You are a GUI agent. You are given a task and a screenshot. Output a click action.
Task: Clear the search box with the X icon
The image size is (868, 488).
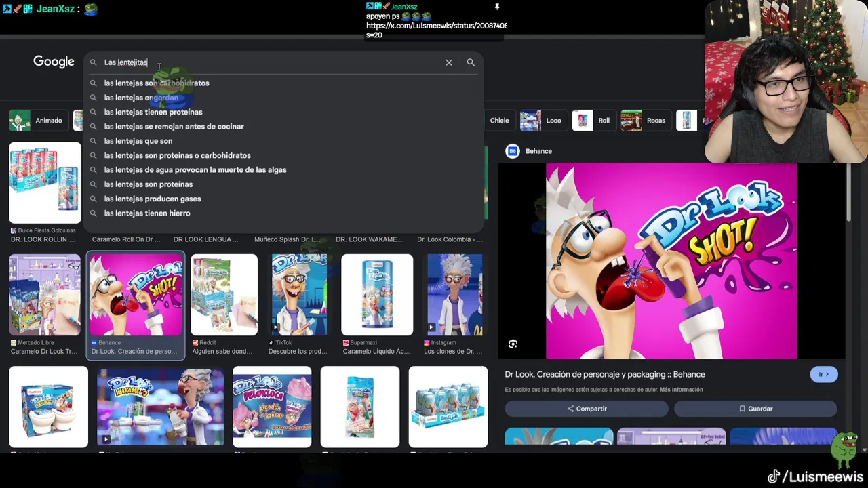click(448, 62)
